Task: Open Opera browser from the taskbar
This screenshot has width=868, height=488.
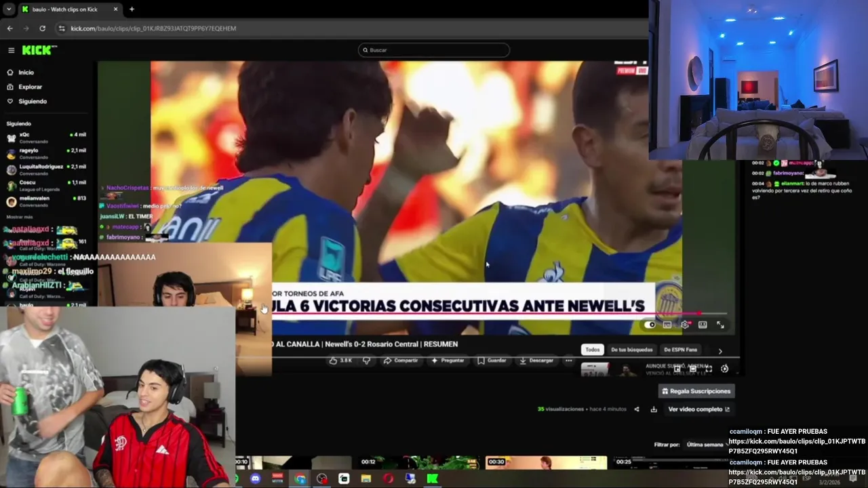Action: pos(389,479)
